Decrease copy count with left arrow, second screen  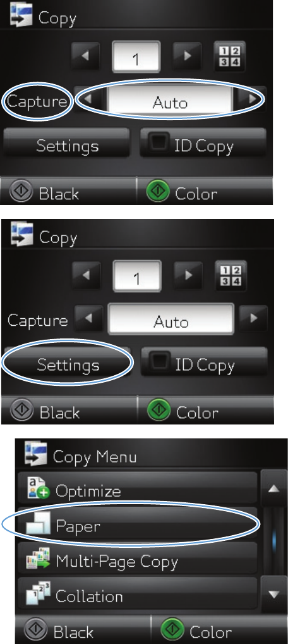(x=86, y=276)
